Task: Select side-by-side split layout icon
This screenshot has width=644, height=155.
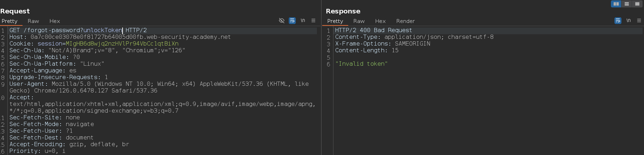Action: 616,4
